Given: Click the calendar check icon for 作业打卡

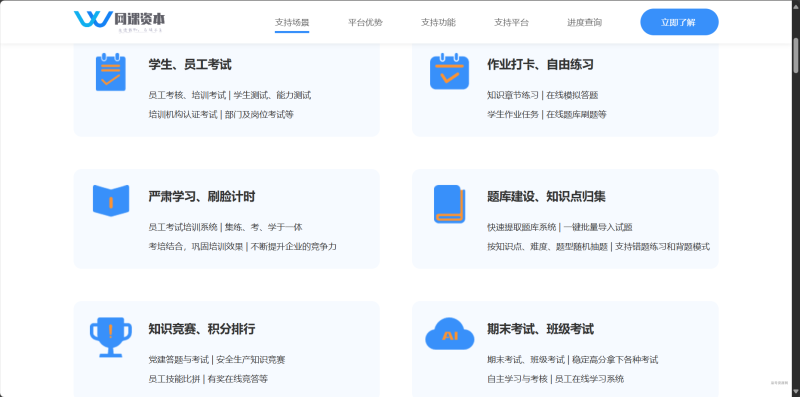Looking at the screenshot, I should click(x=449, y=71).
